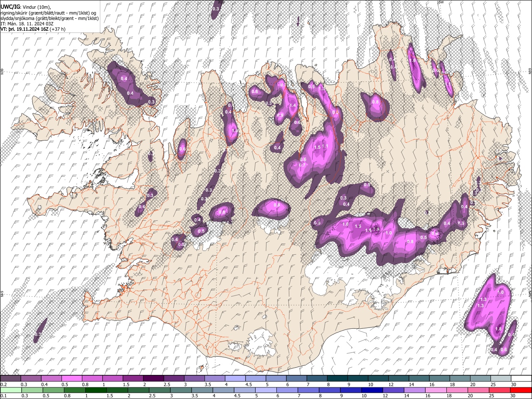
Task: Pick the bright pink snow-scale swatch between 0.5 and 0.8
Action: 71,378
